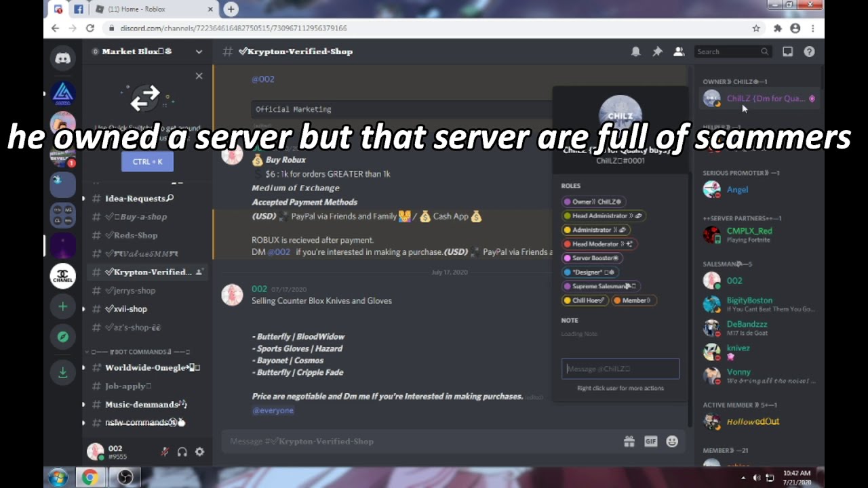Open the Discord help question icon
The height and width of the screenshot is (488, 868).
pos(809,52)
